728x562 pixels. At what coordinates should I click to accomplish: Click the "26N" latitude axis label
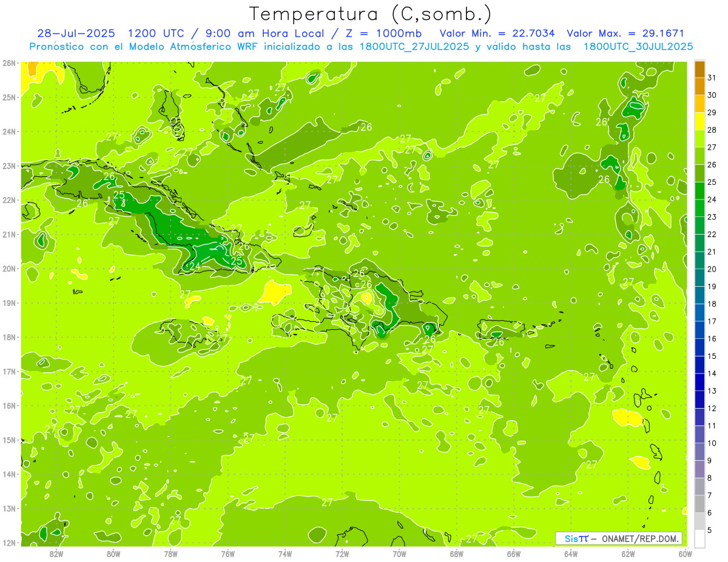point(8,63)
